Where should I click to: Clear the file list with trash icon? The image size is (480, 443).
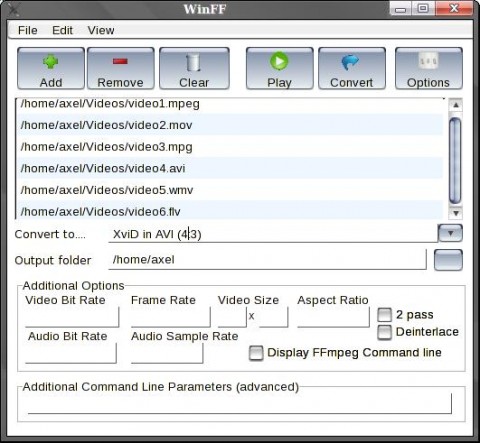point(194,62)
